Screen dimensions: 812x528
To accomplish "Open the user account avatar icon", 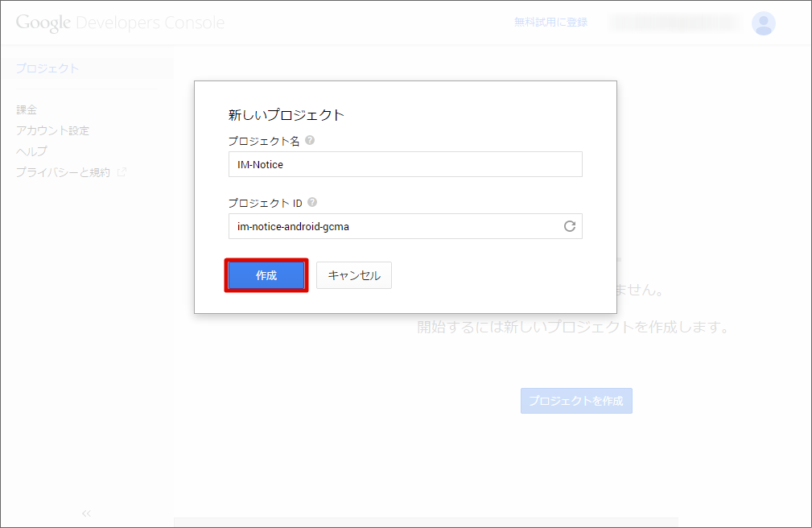I will pos(764,23).
